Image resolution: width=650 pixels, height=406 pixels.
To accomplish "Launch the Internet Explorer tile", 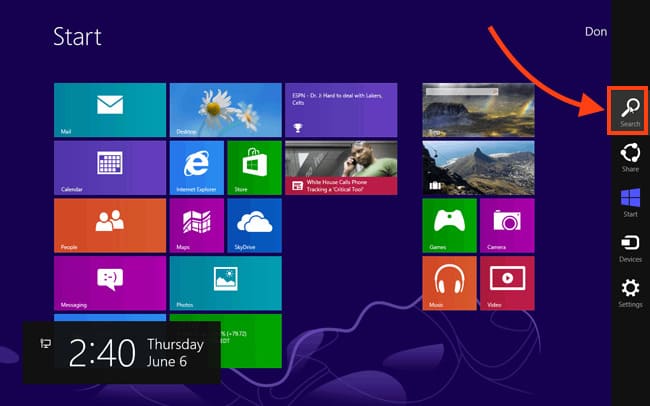I will click(x=196, y=167).
